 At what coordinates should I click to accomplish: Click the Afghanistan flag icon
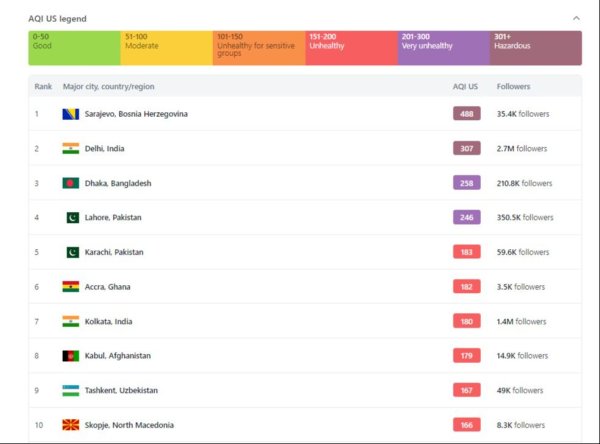pyautogui.click(x=71, y=356)
